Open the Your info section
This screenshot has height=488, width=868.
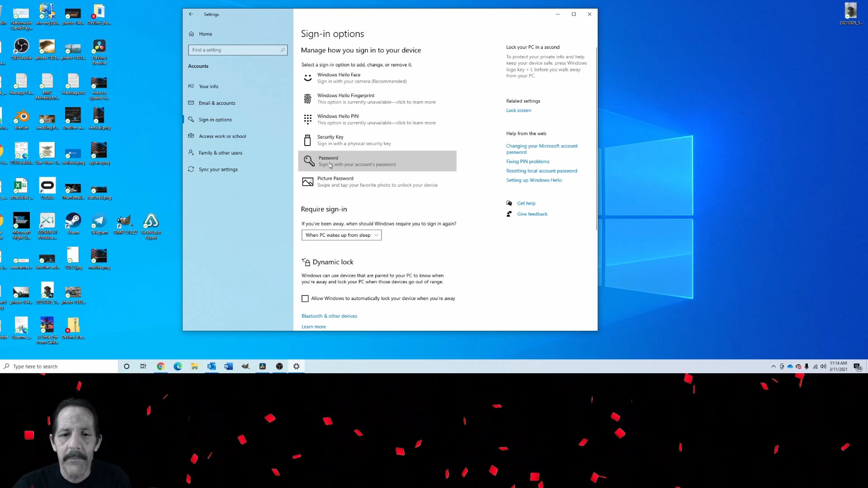[x=209, y=86]
